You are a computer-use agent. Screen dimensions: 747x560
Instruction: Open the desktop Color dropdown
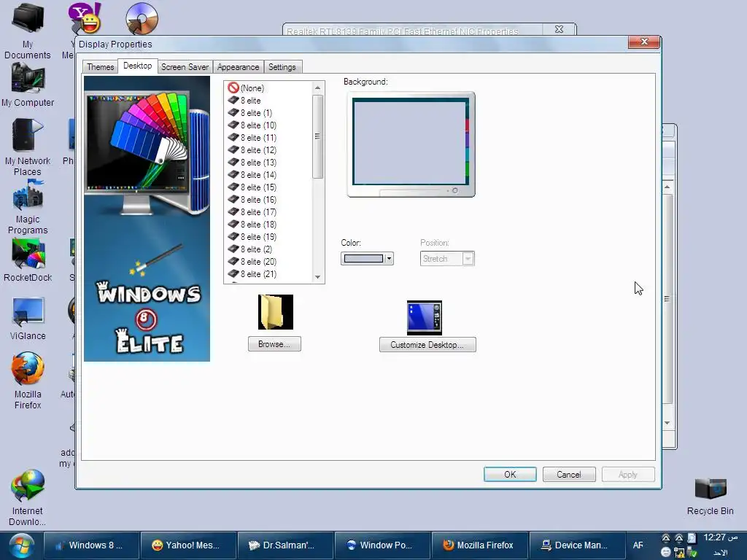coord(367,259)
